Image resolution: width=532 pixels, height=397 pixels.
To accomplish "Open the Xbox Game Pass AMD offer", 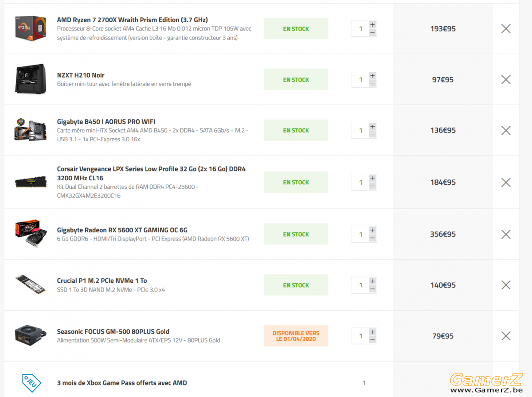I will 122,383.
